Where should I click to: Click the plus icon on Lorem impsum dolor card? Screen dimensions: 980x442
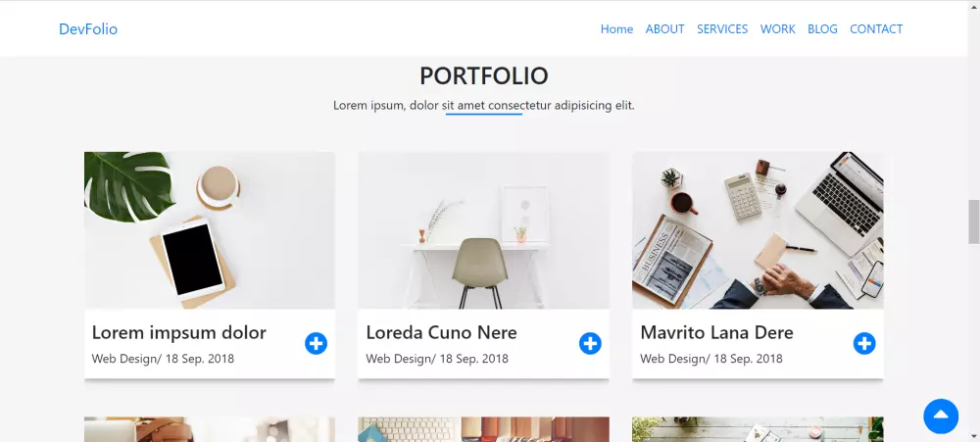click(x=316, y=343)
